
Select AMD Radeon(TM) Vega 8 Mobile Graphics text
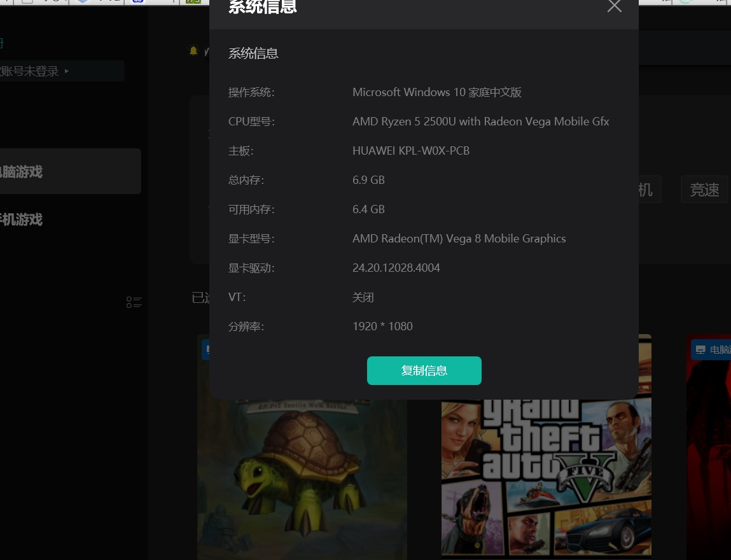click(459, 239)
